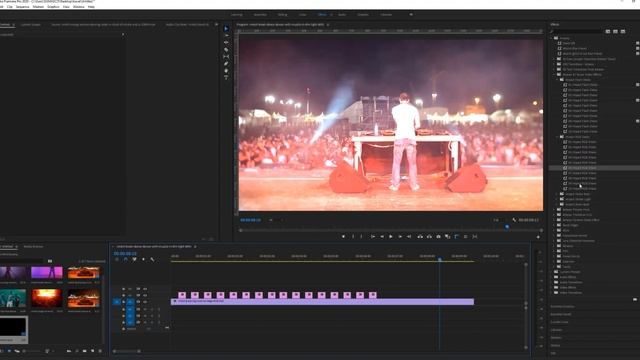Open the Essential Graphics collapsed panel
This screenshot has width=640, height=360.
click(x=562, y=307)
